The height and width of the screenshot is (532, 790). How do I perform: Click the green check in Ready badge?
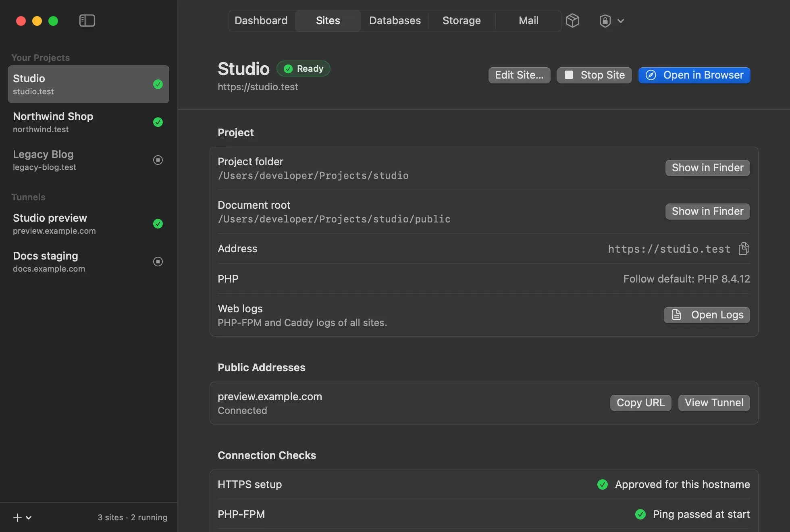pos(288,69)
